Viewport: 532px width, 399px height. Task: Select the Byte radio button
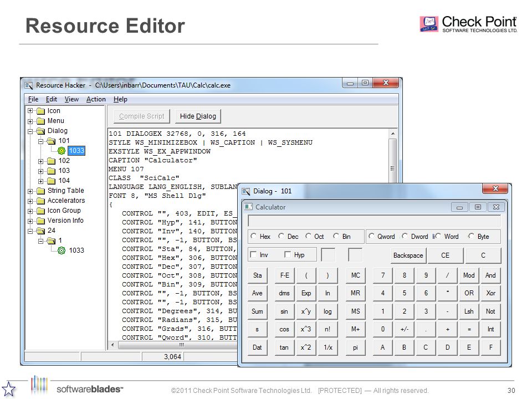[x=471, y=236]
